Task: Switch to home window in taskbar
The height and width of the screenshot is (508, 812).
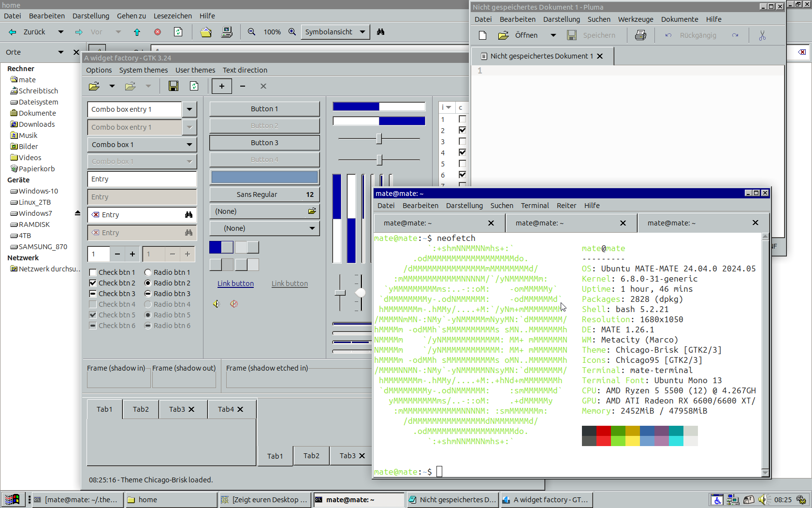Action: [171, 500]
